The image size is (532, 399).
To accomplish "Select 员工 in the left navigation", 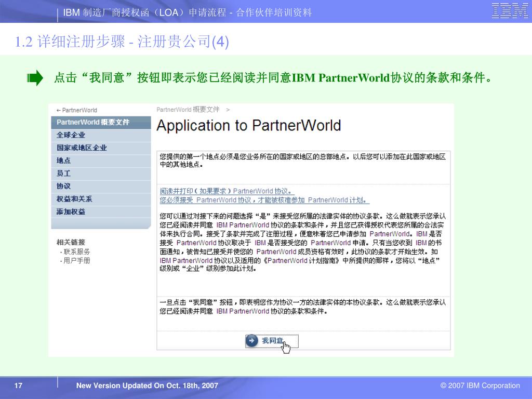I will [64, 173].
